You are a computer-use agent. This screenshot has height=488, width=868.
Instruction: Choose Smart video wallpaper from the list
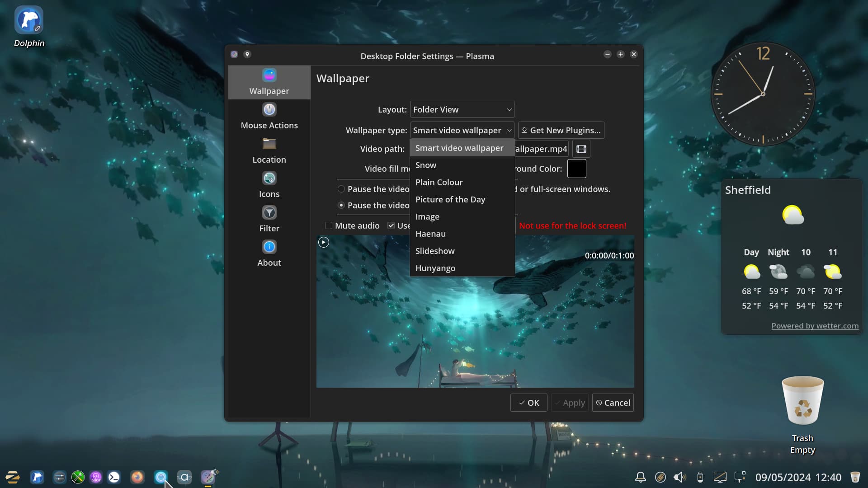coord(462,148)
